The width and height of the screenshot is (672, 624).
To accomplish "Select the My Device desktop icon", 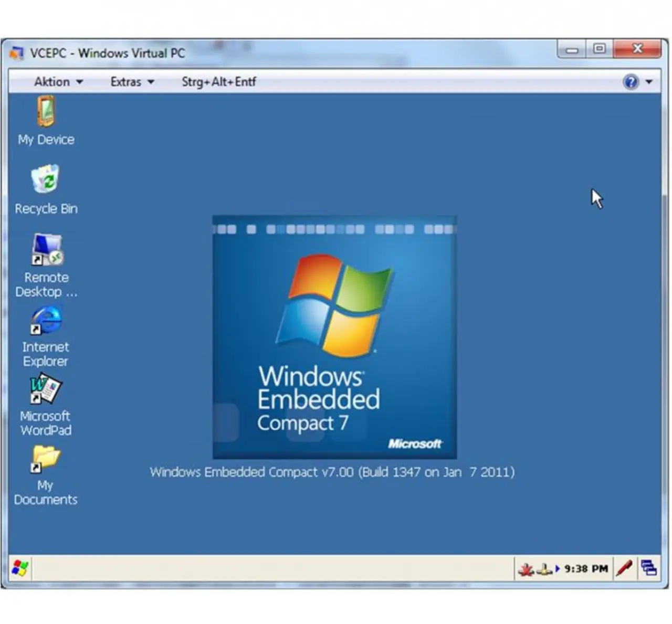I will point(46,111).
